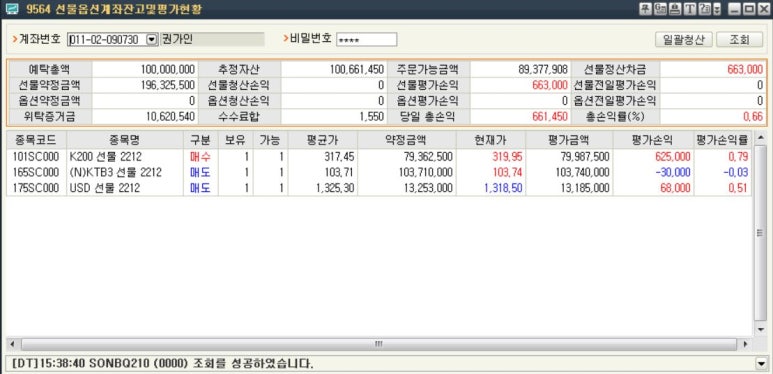Click code 101SC000
The height and width of the screenshot is (374, 773).
pos(36,157)
